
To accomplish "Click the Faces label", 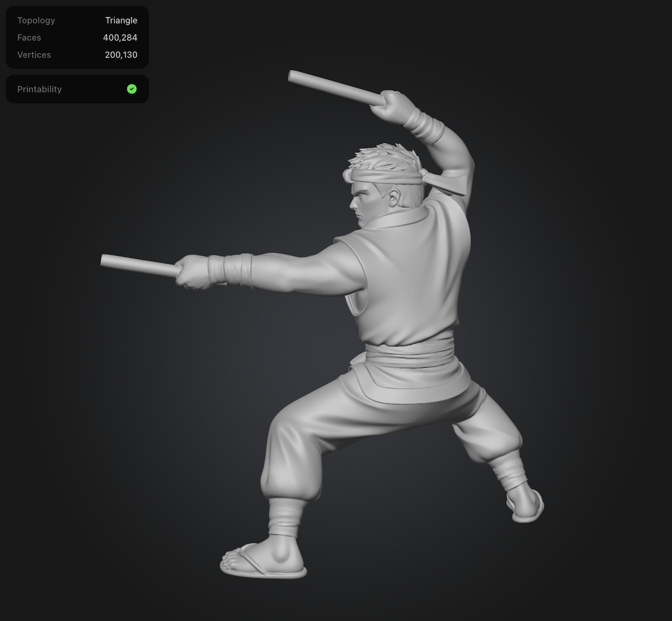I will point(29,38).
